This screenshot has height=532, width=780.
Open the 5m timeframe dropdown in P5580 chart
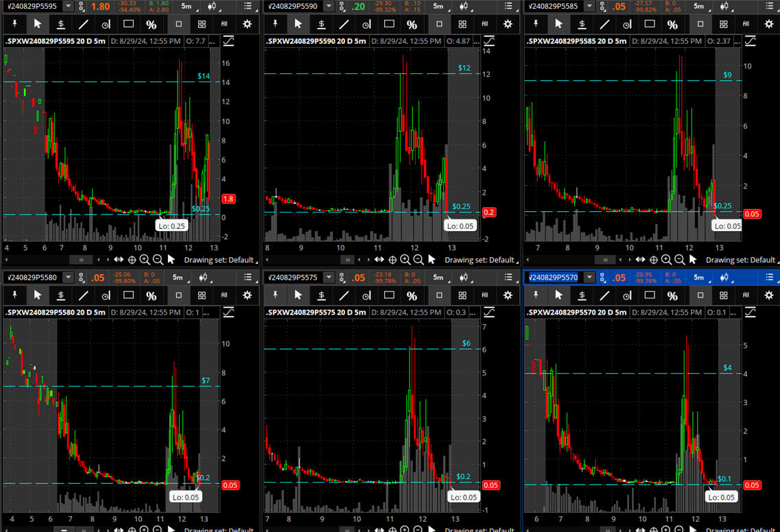pos(180,278)
